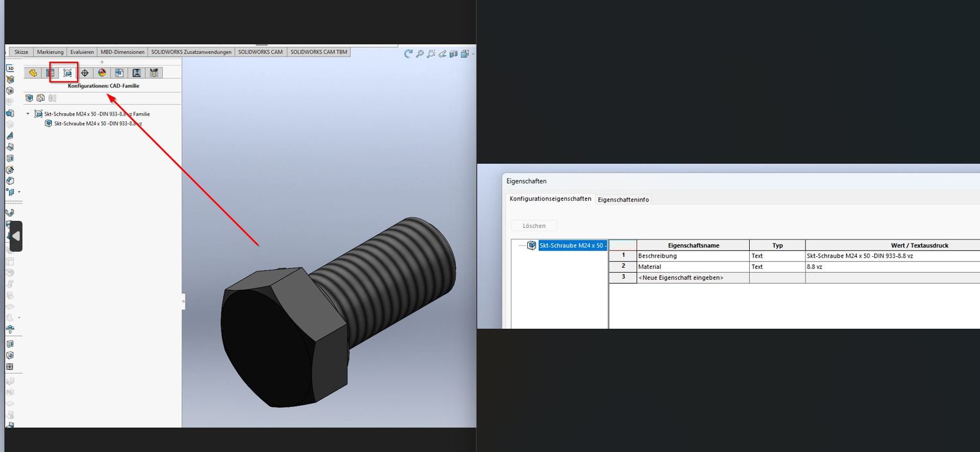Switch to the Eigenschafteninfo tab
This screenshot has width=980, height=452.
[x=623, y=200]
